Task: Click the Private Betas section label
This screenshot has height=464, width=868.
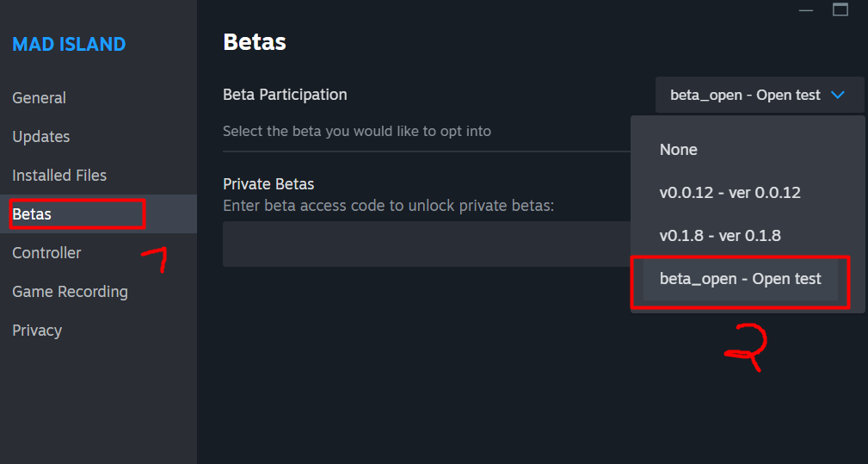Action: point(268,184)
